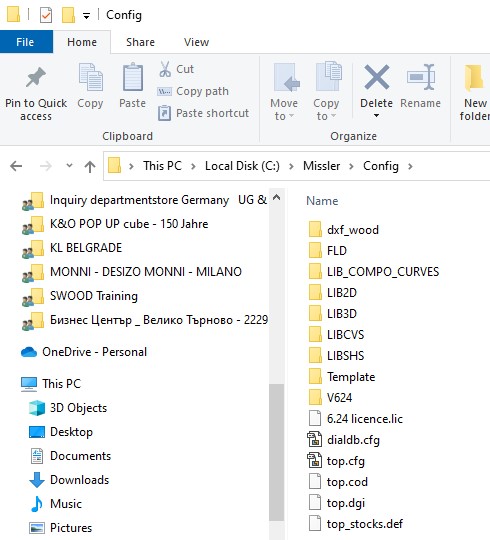The width and height of the screenshot is (490, 540).
Task: Expand the Delete options arrow
Action: pos(376,116)
